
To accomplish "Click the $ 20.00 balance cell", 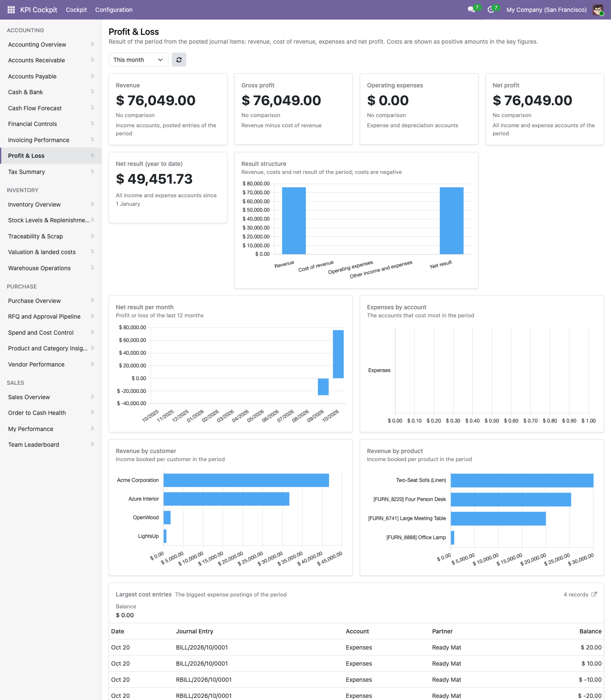I will (591, 647).
